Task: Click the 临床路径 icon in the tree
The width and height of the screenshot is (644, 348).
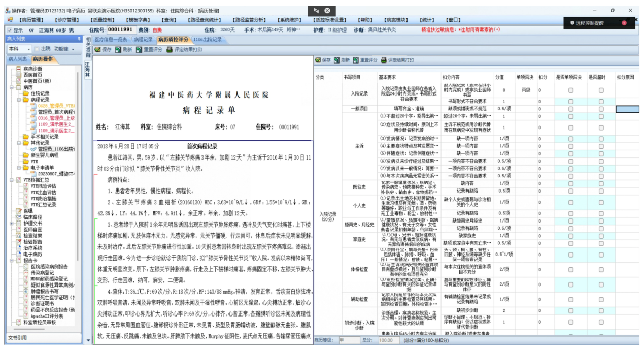Action: coord(19,216)
